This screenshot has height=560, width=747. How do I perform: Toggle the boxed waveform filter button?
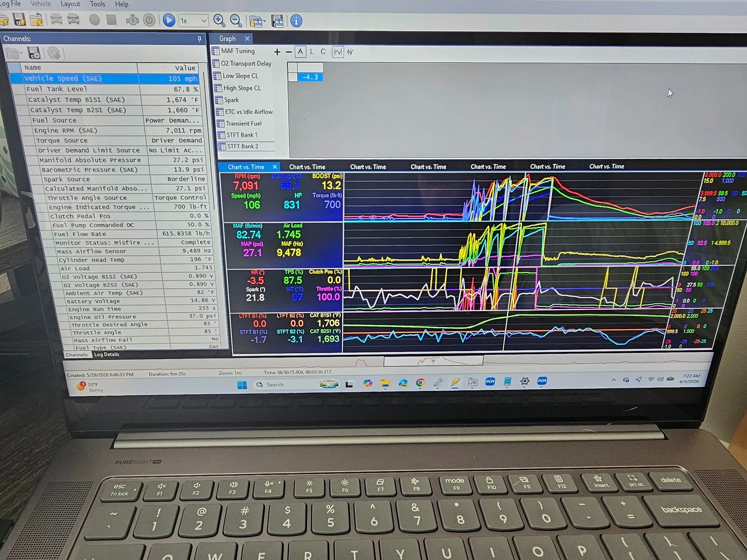pos(338,52)
